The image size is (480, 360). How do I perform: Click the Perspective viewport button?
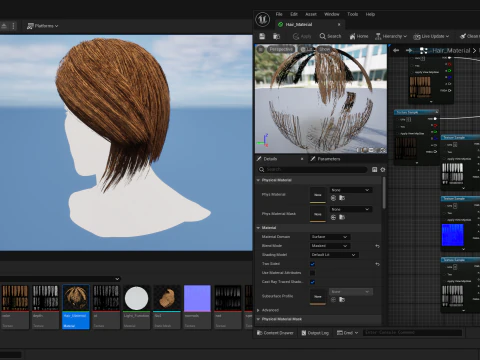281,49
